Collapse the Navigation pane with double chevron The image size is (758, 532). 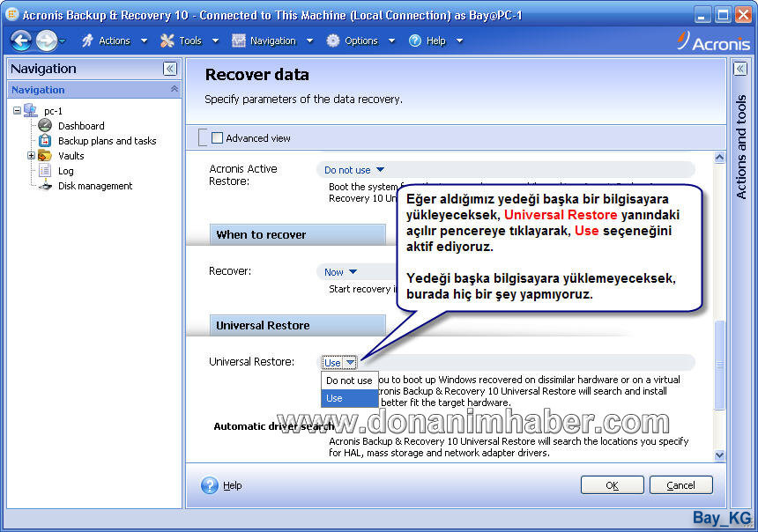tap(170, 69)
